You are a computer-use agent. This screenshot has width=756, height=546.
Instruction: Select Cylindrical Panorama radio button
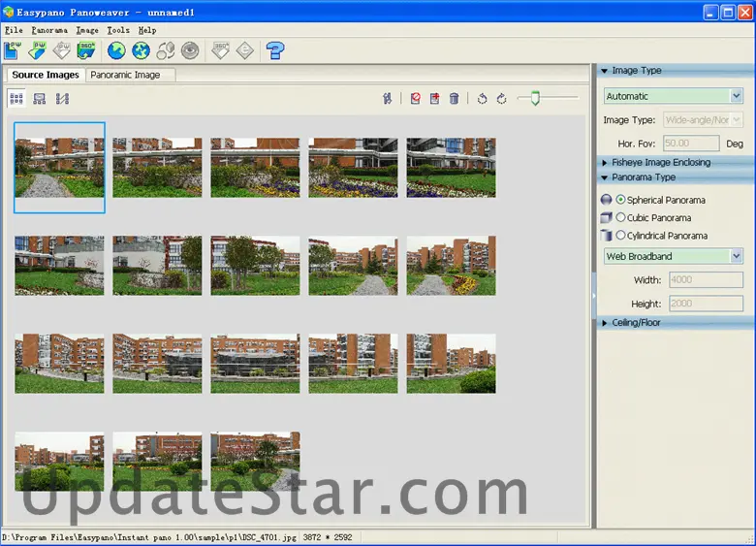pyautogui.click(x=620, y=235)
